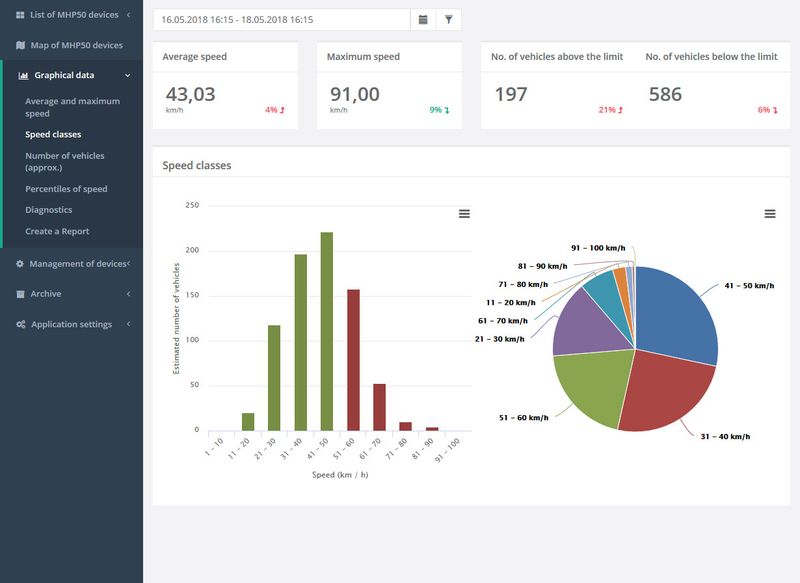This screenshot has width=800, height=583.
Task: Click the date range input field
Action: tap(282, 19)
